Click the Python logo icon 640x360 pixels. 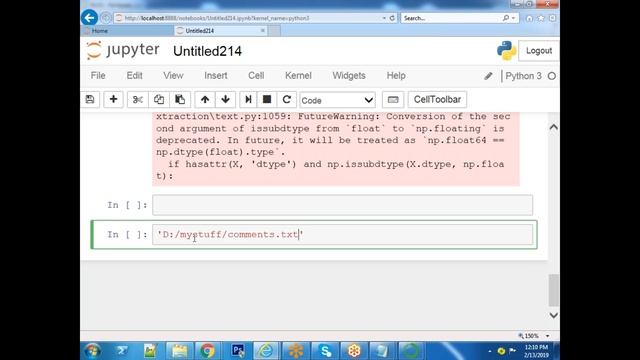point(506,51)
